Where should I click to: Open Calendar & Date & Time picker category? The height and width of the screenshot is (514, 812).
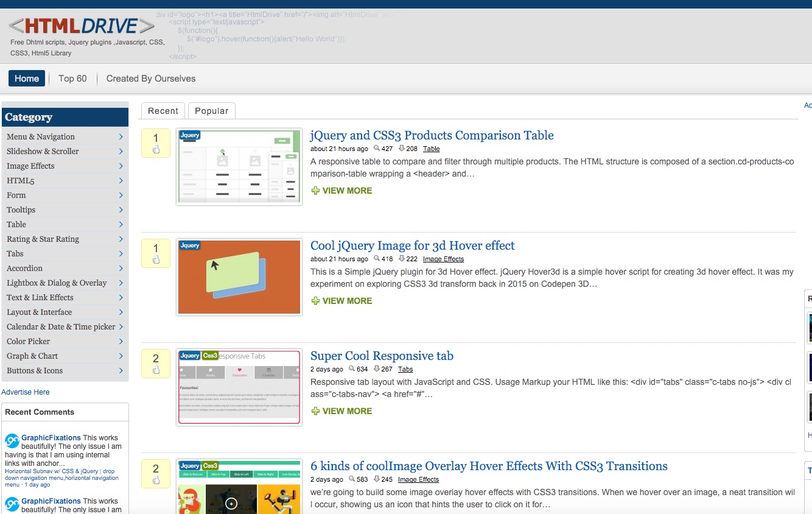61,327
